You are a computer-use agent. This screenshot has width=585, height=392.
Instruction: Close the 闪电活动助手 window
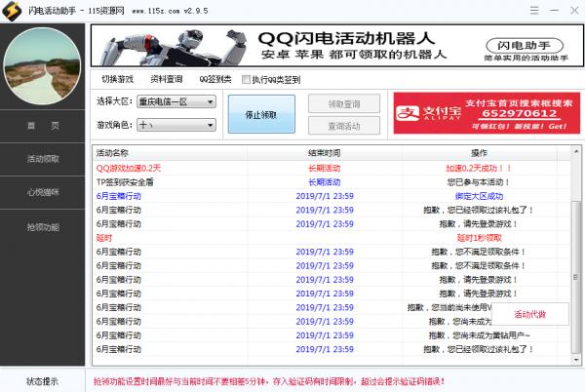(x=574, y=11)
